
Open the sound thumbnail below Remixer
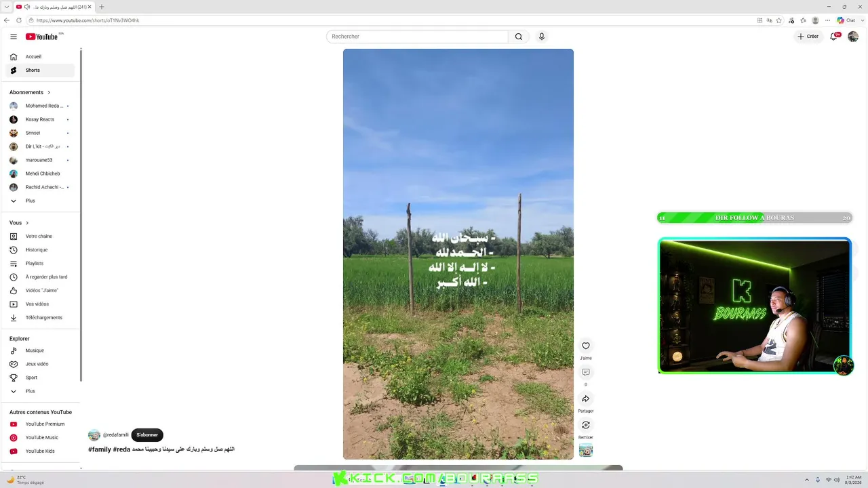point(586,451)
